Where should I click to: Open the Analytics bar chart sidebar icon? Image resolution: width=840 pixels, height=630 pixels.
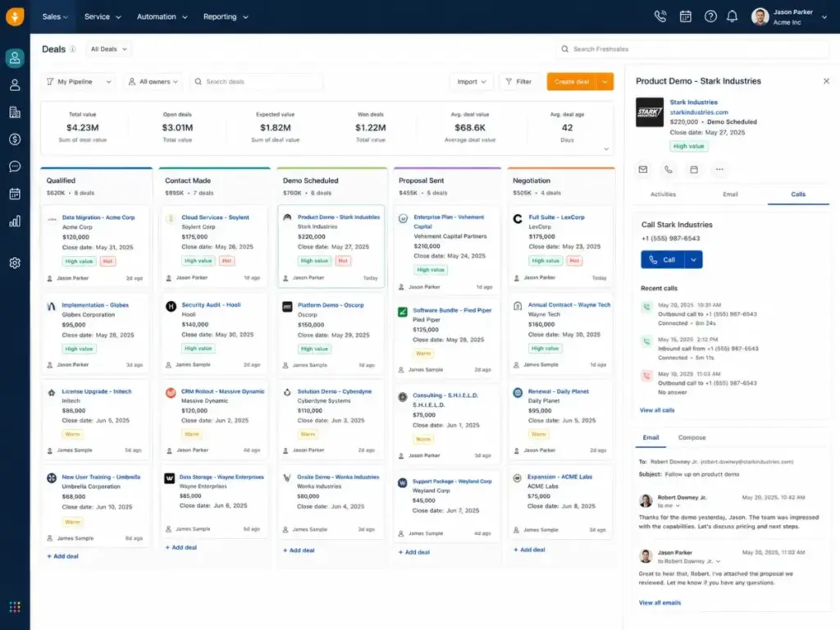[x=15, y=221]
